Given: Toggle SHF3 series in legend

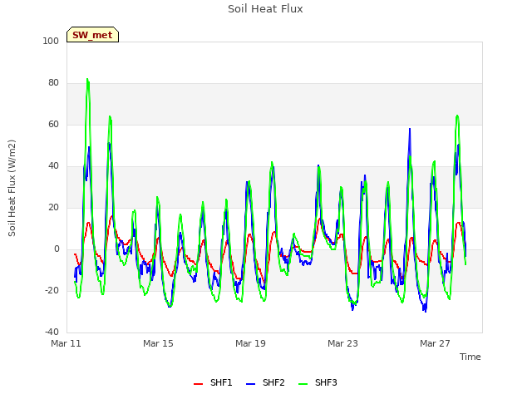Looking at the screenshot, I should tap(318, 382).
